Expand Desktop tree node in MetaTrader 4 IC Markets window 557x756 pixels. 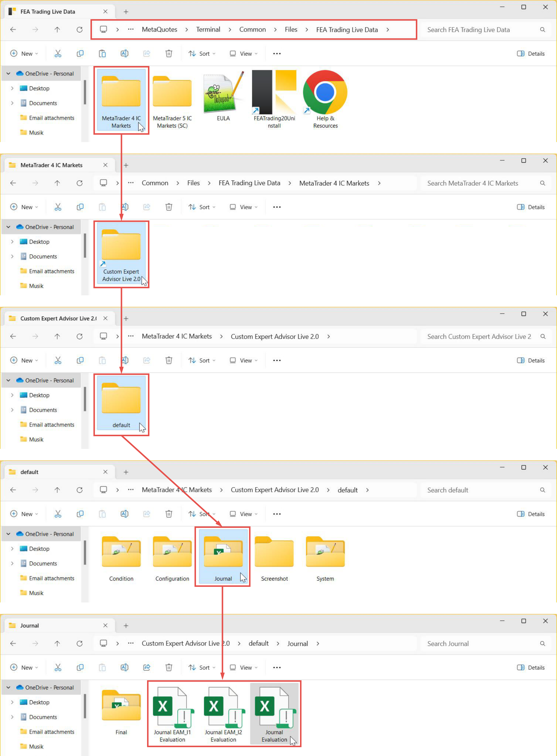12,242
